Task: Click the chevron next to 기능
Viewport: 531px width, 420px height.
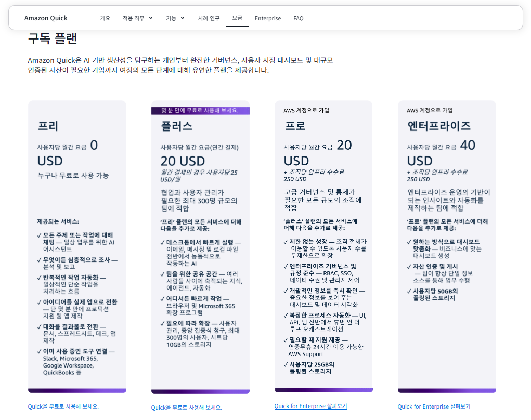Action: point(183,18)
